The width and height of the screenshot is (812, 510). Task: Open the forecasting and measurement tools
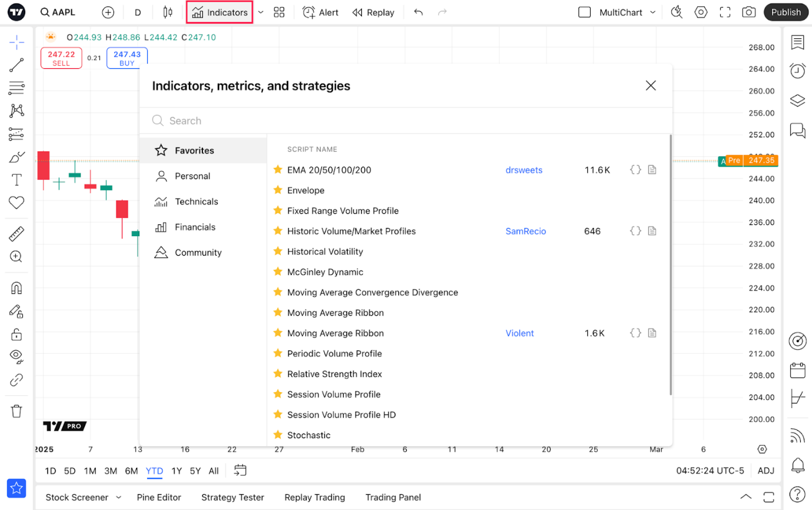16,134
